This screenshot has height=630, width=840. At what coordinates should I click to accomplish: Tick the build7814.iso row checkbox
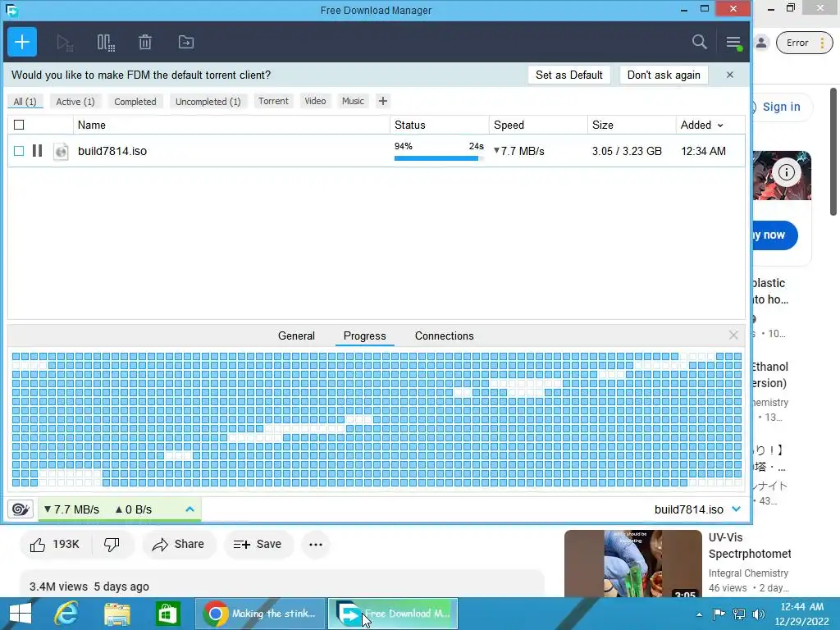pyautogui.click(x=19, y=151)
